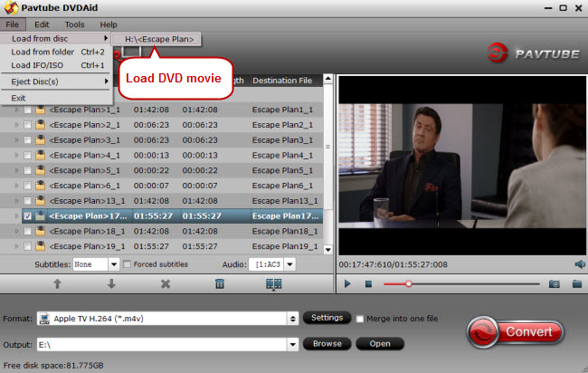Click the move down arrow icon
The image size is (588, 373).
pos(111,283)
